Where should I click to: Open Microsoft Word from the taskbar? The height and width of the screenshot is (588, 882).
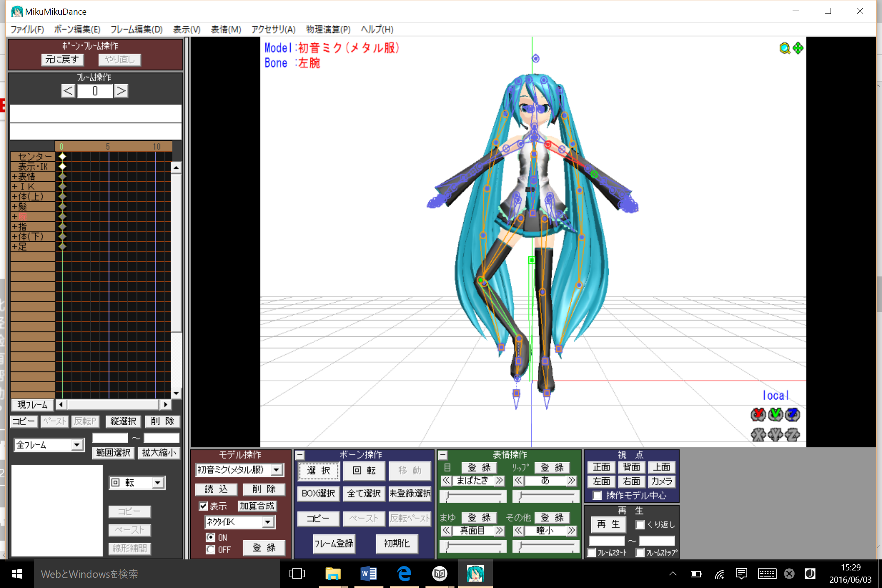pyautogui.click(x=369, y=574)
